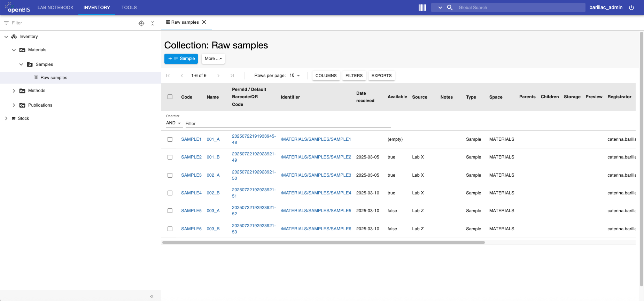
Task: Click the barcode scanner icon
Action: 422,8
